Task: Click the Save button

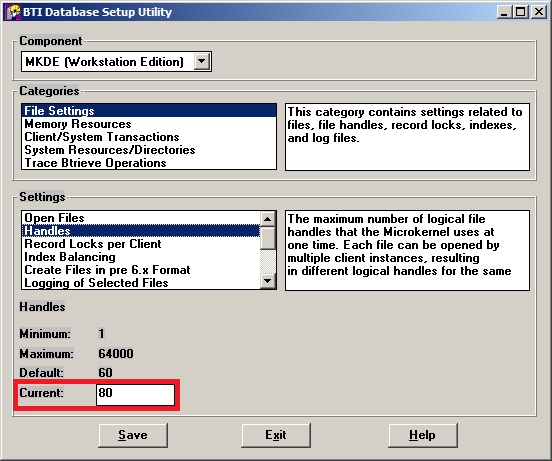Action: pos(133,435)
